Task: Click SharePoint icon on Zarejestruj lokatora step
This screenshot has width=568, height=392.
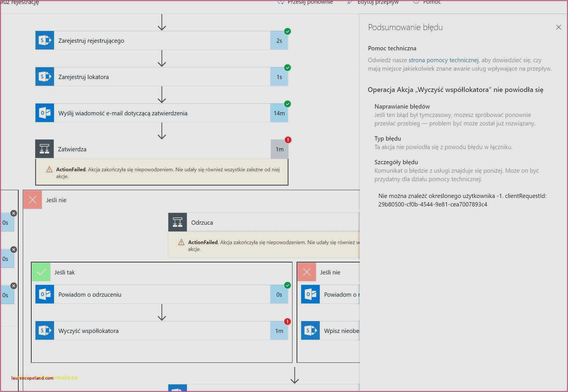Action: tap(44, 77)
